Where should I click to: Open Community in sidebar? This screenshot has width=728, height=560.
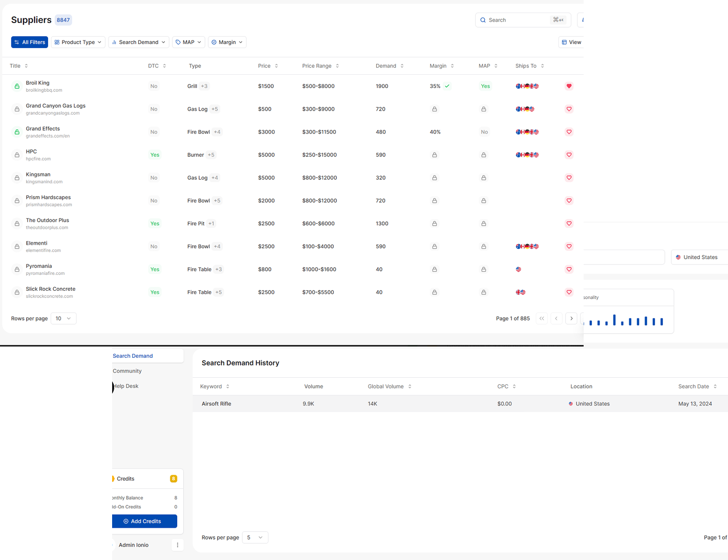click(127, 371)
